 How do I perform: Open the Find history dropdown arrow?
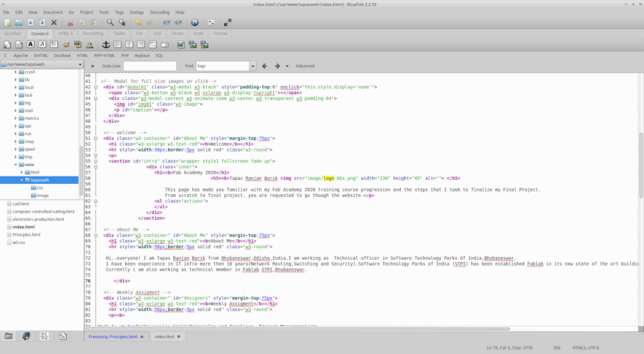253,66
